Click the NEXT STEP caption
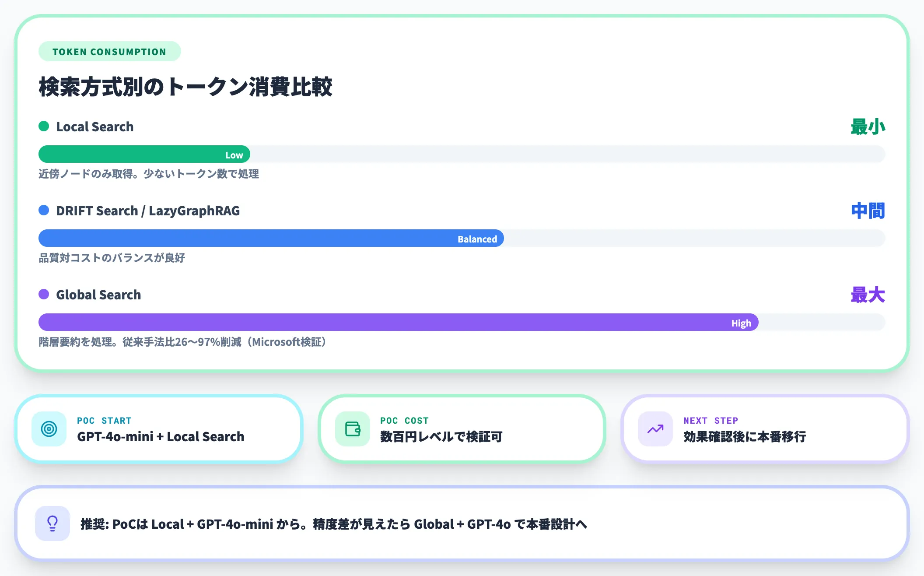 tap(711, 421)
